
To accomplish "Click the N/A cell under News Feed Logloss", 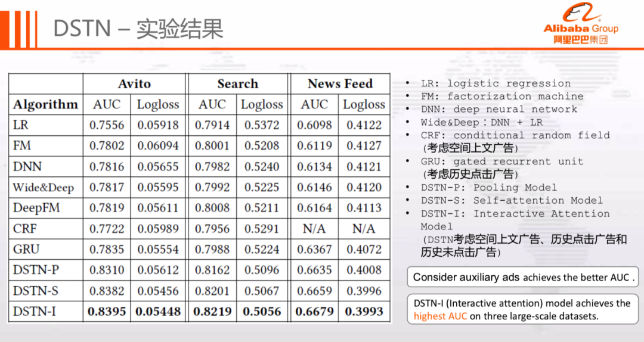I will pos(364,229).
